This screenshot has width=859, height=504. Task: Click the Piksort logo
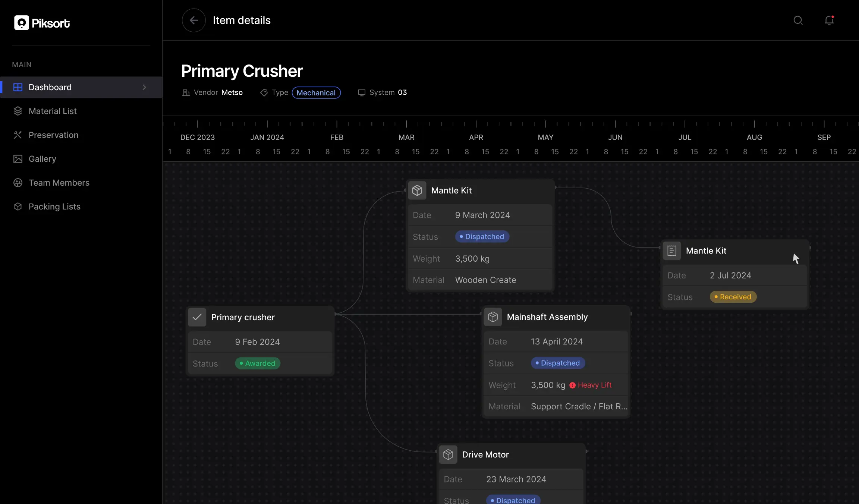pyautogui.click(x=41, y=22)
